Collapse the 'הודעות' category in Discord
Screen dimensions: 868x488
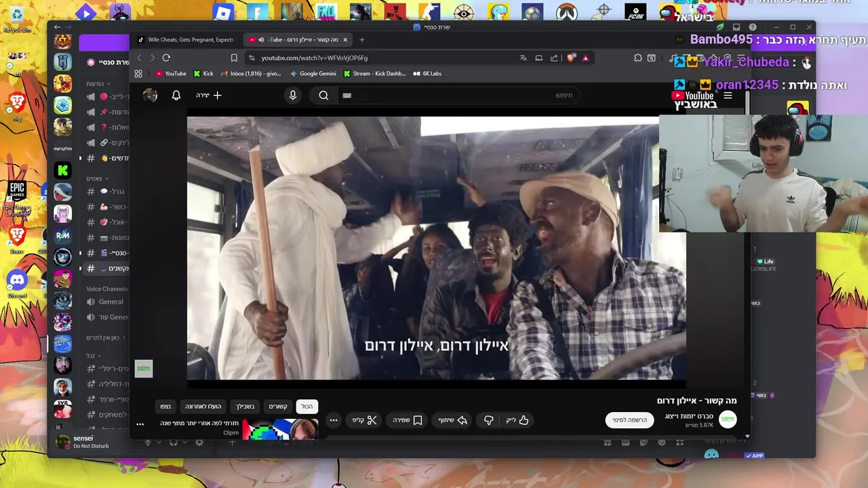pos(99,83)
